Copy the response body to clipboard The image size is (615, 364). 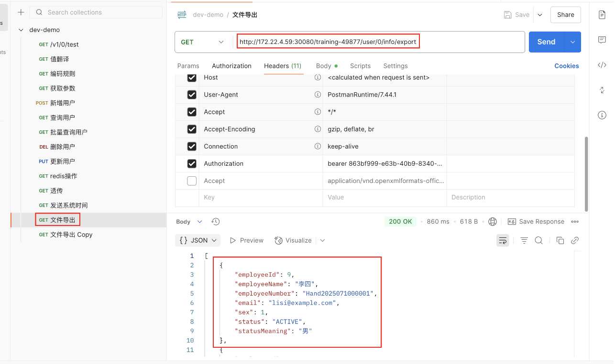pyautogui.click(x=560, y=240)
